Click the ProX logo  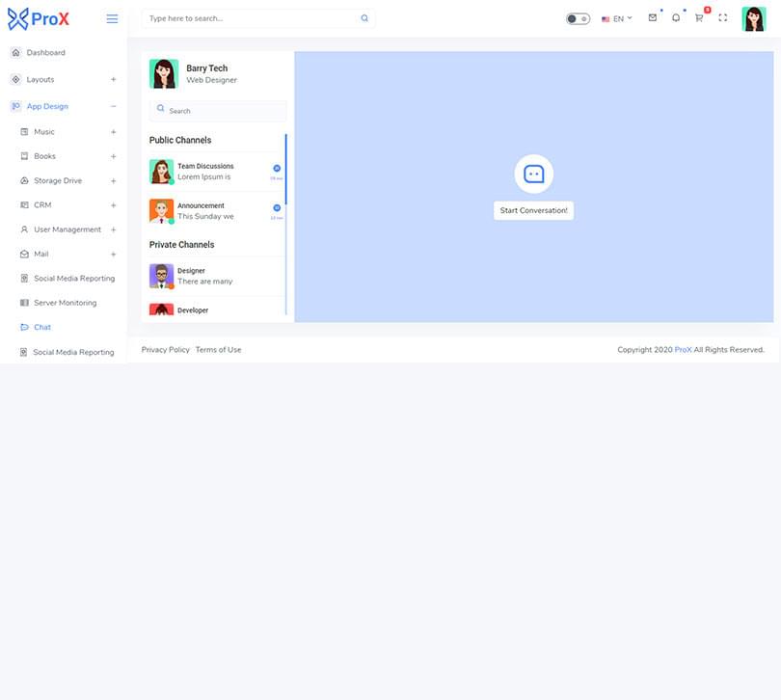coord(39,18)
